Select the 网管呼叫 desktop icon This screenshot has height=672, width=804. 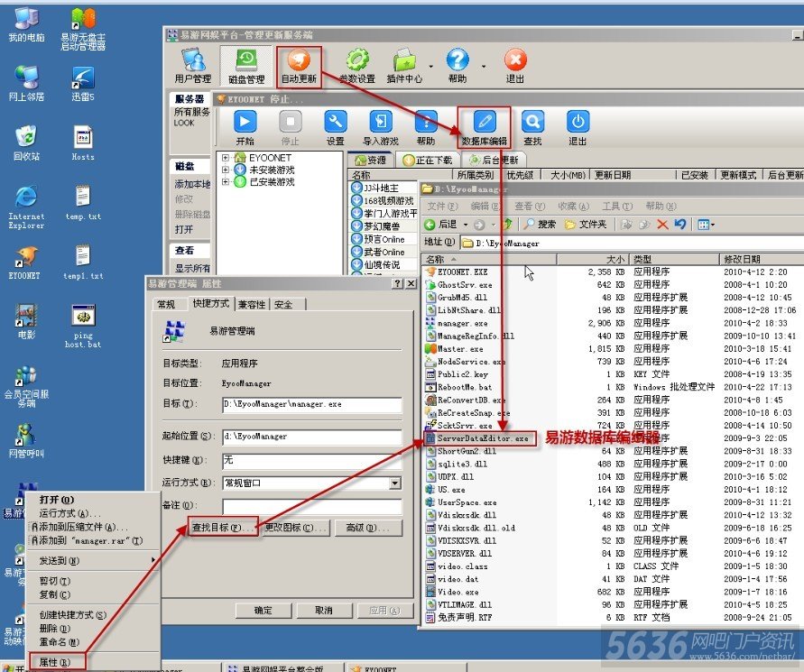point(26,441)
